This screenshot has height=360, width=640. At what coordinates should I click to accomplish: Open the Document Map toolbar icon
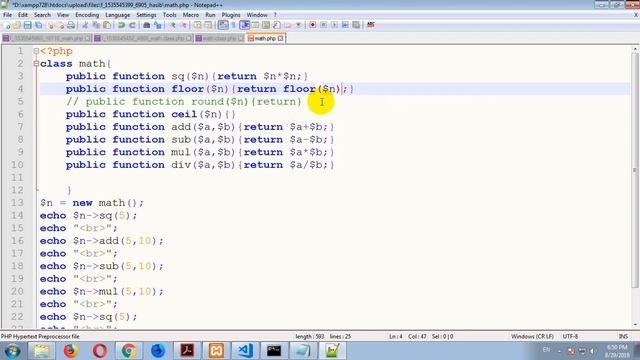pyautogui.click(x=266, y=25)
